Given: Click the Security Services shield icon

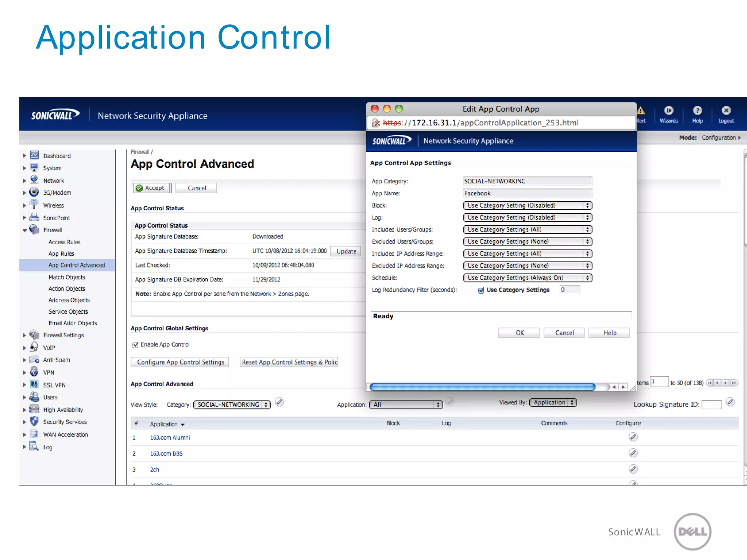Looking at the screenshot, I should click(x=34, y=421).
